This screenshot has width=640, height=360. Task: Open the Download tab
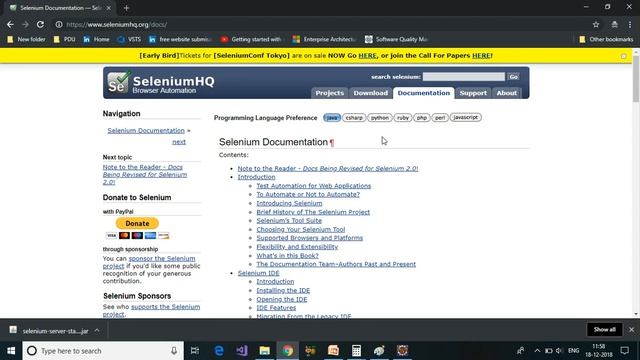point(371,93)
